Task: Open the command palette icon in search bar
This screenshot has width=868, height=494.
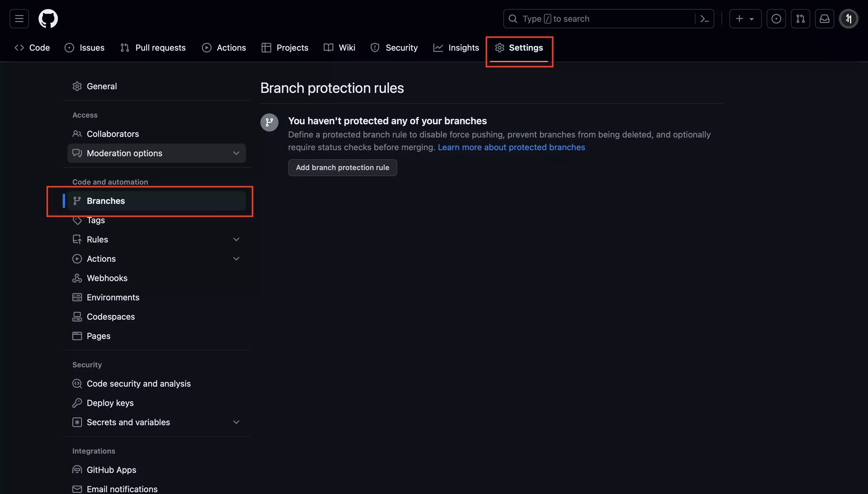Action: coord(704,19)
